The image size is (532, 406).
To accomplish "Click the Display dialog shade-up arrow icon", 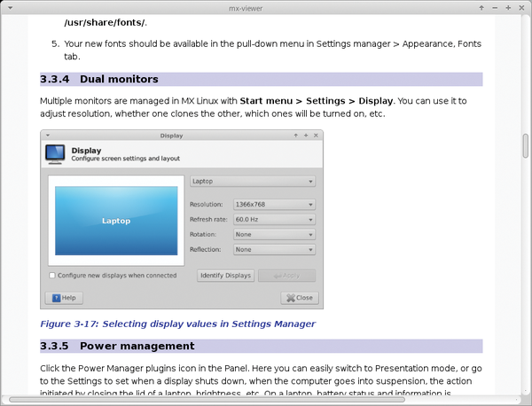I will pos(296,136).
